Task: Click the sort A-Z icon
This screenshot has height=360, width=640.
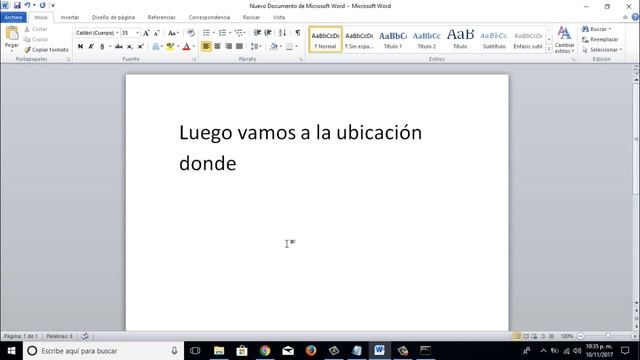Action: pyautogui.click(x=282, y=33)
